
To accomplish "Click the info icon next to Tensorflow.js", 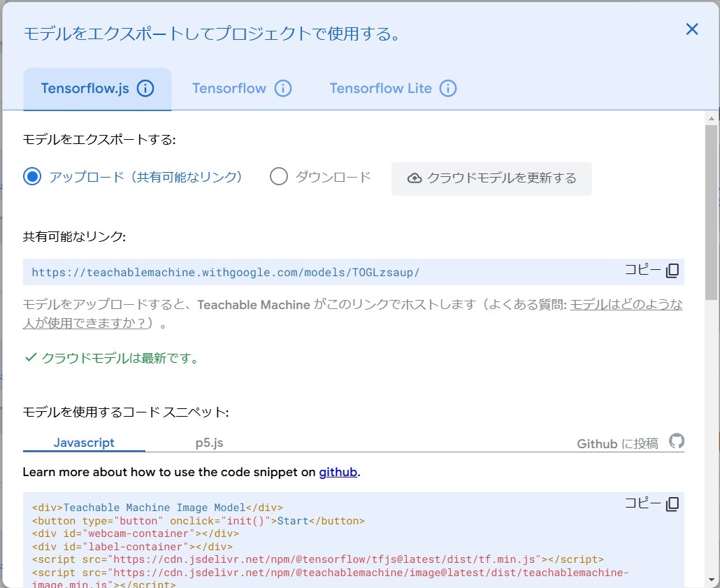I will (x=145, y=88).
